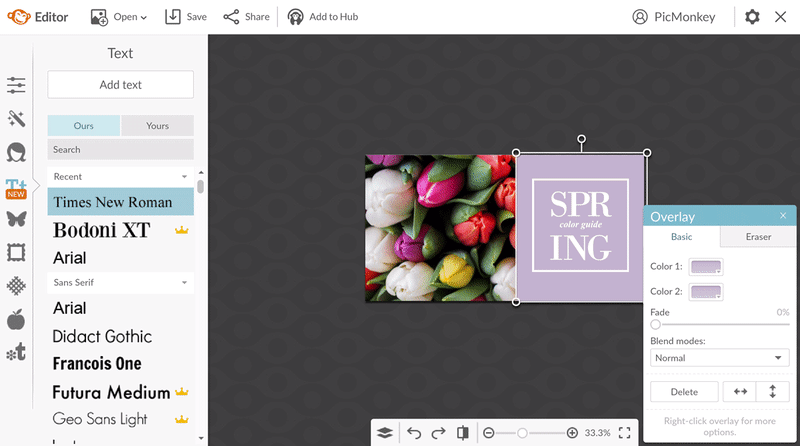Open the Open dropdown menu
Image resolution: width=800 pixels, height=446 pixels.
click(x=119, y=17)
